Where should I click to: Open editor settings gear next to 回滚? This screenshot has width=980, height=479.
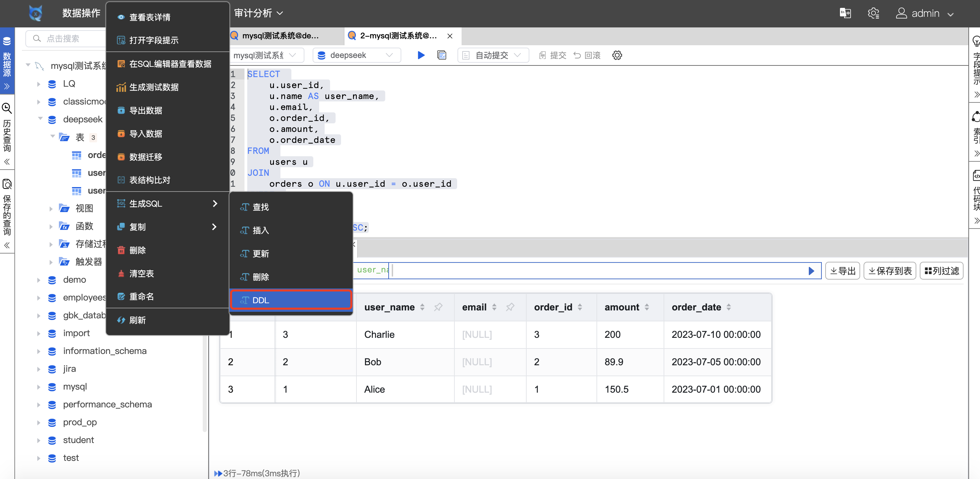[617, 55]
